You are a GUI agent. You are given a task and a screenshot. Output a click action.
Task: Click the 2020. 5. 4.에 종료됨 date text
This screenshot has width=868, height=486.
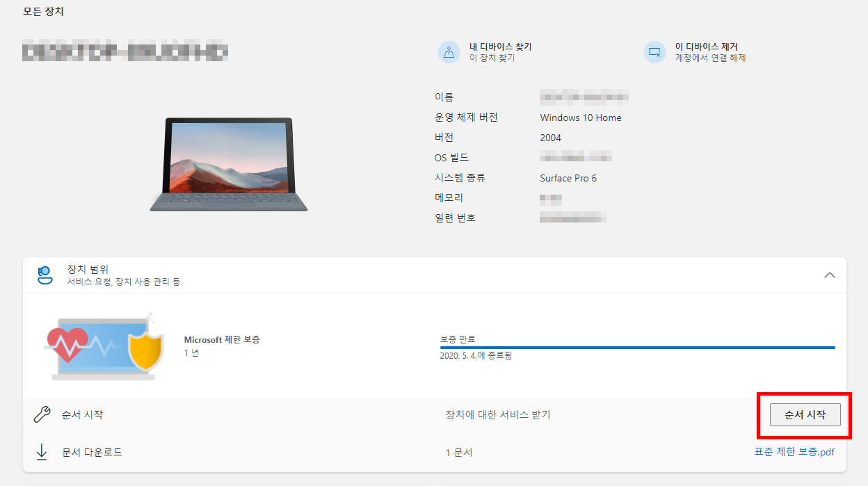[476, 355]
